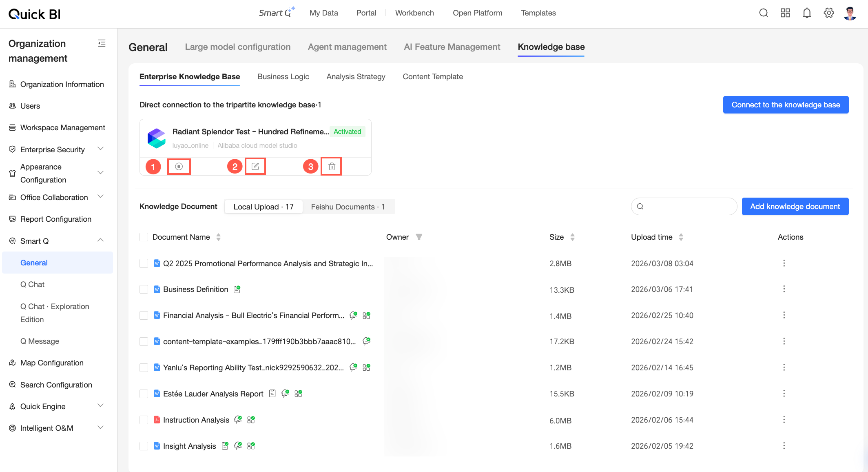Open actions menu for Business Definition document

[784, 289]
